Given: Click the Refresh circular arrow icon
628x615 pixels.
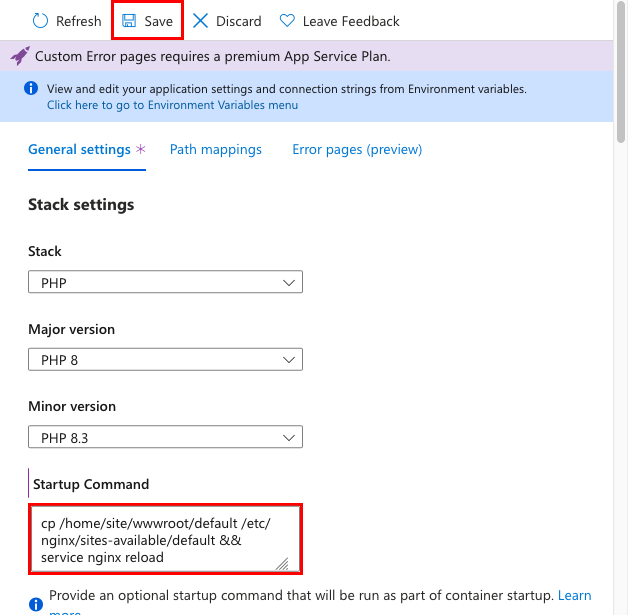Looking at the screenshot, I should (40, 21).
